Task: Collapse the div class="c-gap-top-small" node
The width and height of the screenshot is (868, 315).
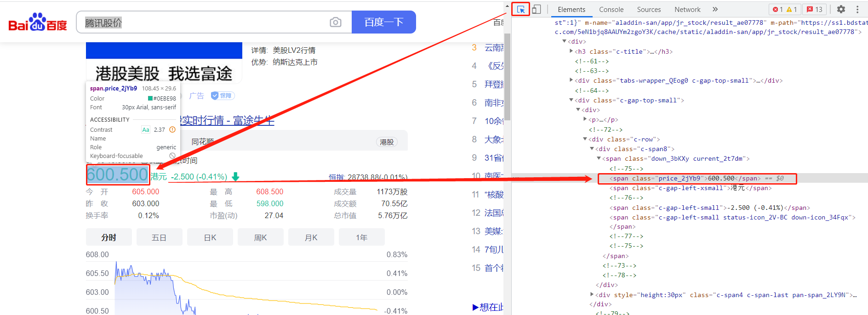Action: (571, 100)
